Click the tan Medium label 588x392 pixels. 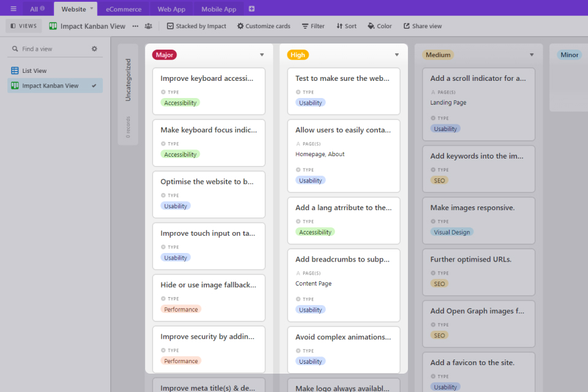tap(438, 55)
